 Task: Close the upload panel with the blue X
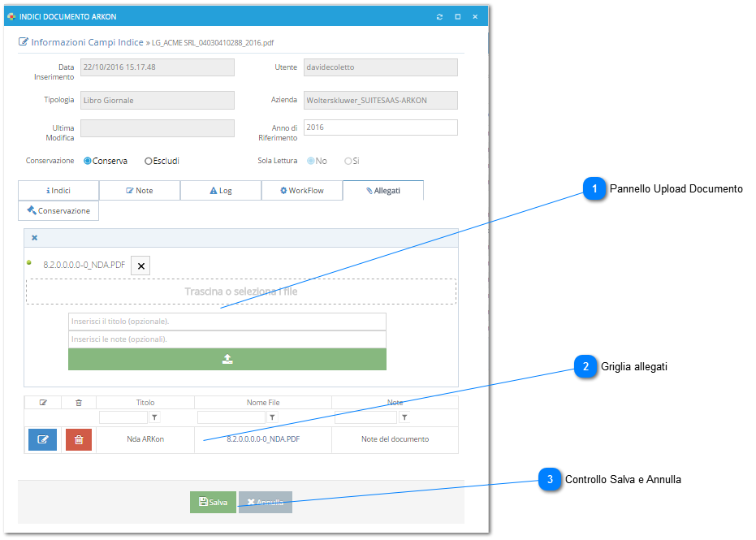[x=34, y=238]
